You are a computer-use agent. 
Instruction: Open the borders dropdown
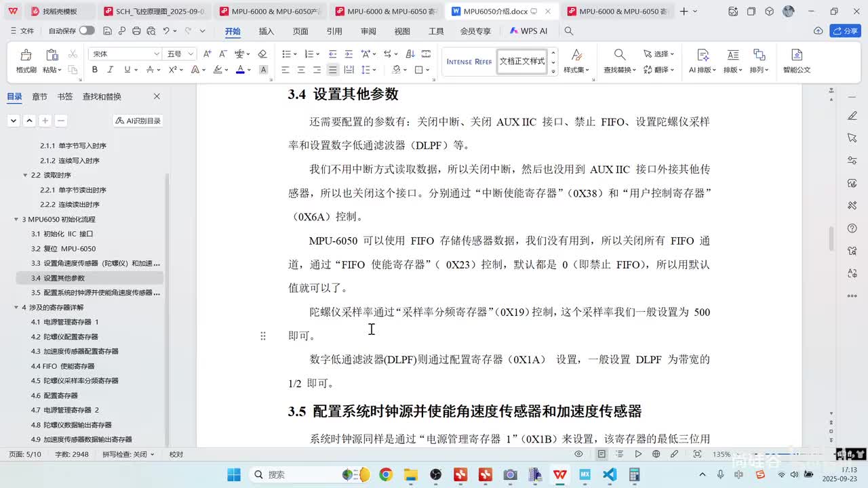click(427, 70)
